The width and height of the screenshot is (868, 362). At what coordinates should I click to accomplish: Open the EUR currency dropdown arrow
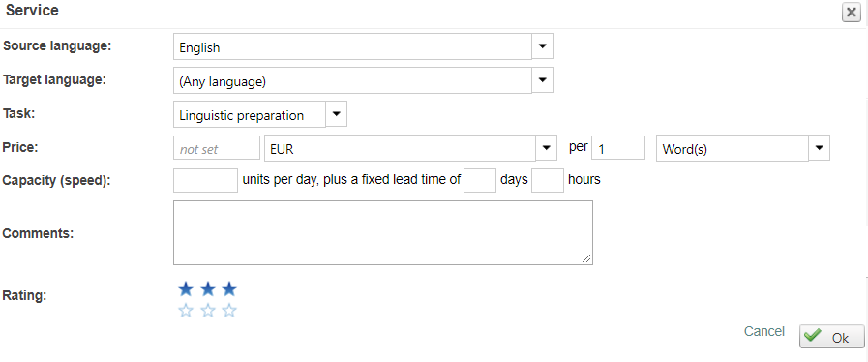(x=546, y=148)
